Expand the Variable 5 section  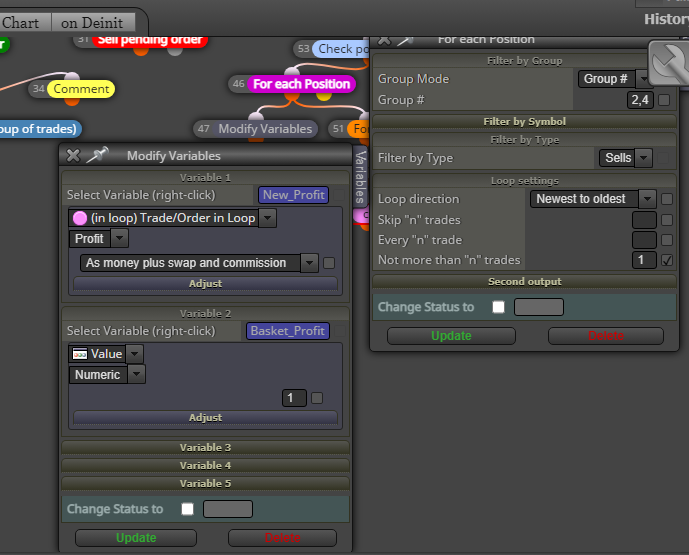205,483
